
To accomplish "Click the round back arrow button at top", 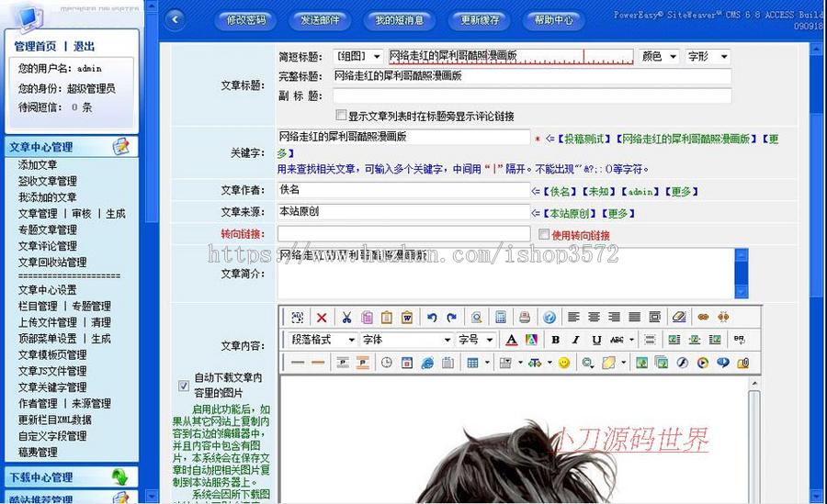I will pyautogui.click(x=175, y=20).
